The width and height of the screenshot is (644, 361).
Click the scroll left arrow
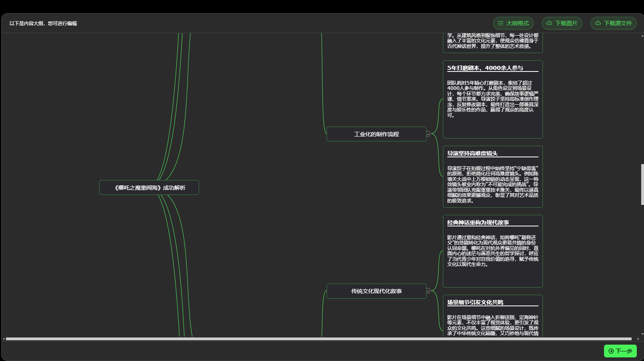pyautogui.click(x=4, y=339)
